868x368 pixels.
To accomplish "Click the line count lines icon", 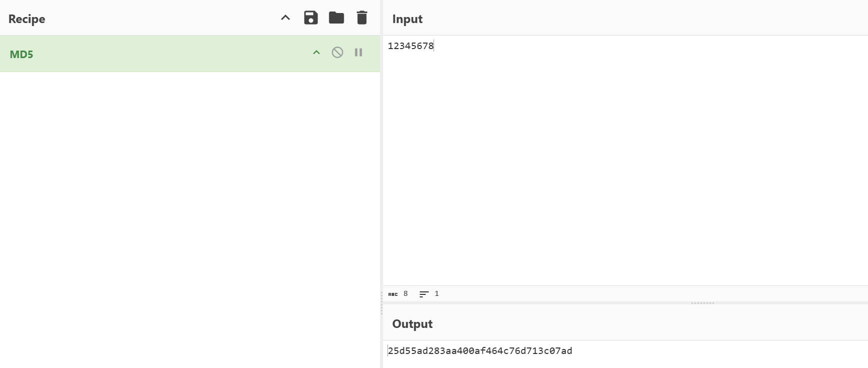I will tap(423, 294).
